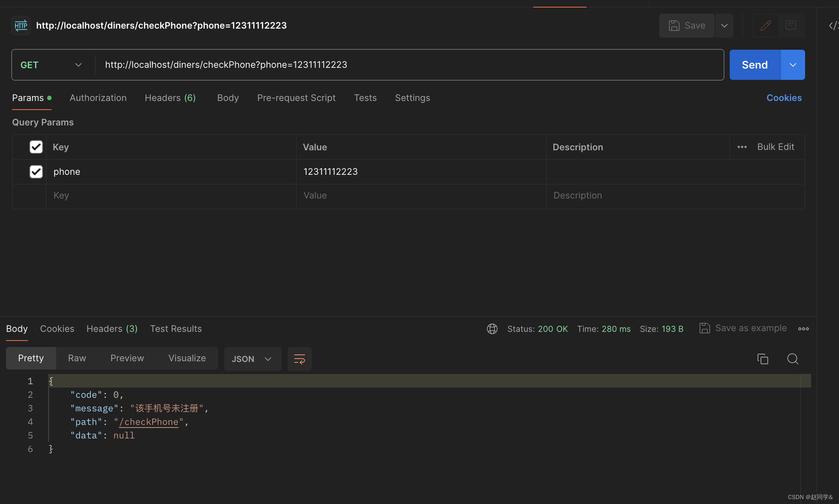Viewport: 839px width, 504px height.
Task: Toggle the select-all Key header checkbox
Action: 36,147
